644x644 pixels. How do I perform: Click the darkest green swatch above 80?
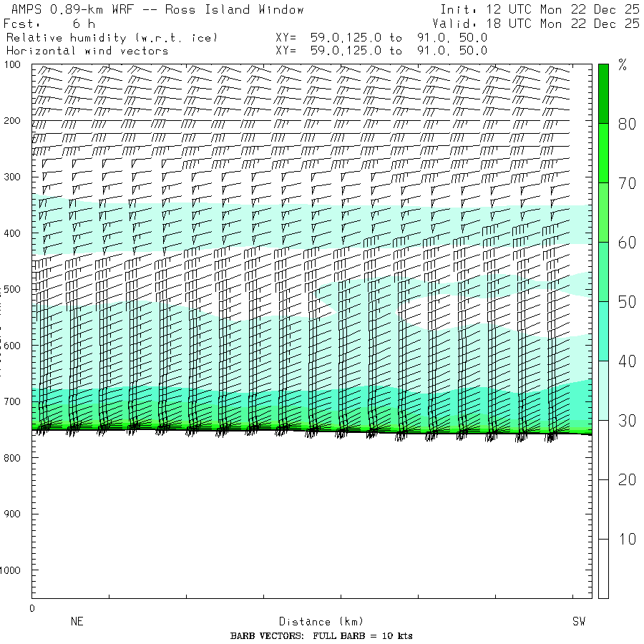point(603,93)
